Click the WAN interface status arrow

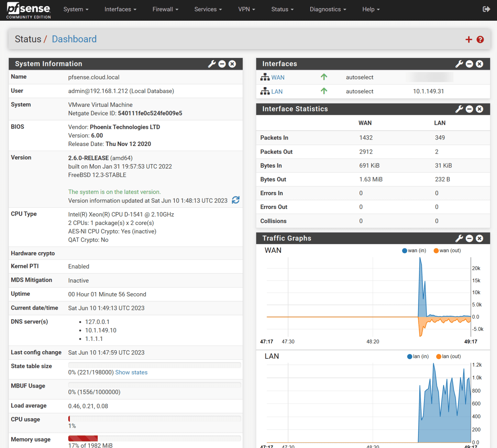(324, 77)
